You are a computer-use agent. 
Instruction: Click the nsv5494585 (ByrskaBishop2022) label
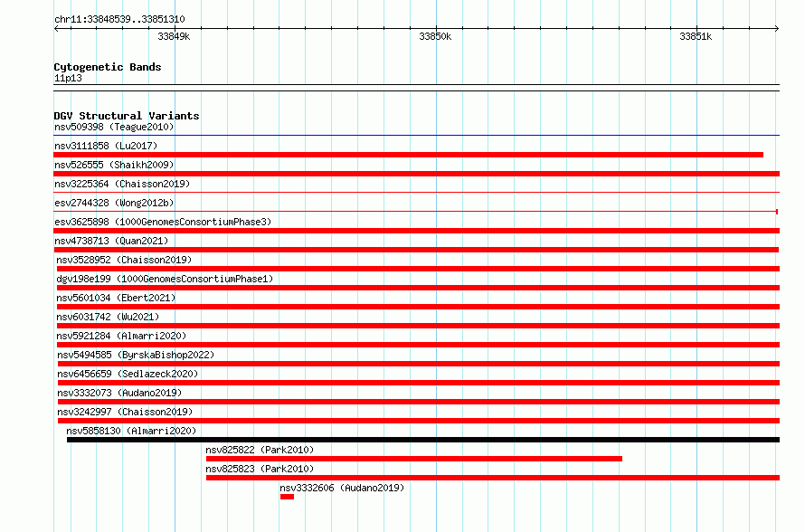coord(136,355)
